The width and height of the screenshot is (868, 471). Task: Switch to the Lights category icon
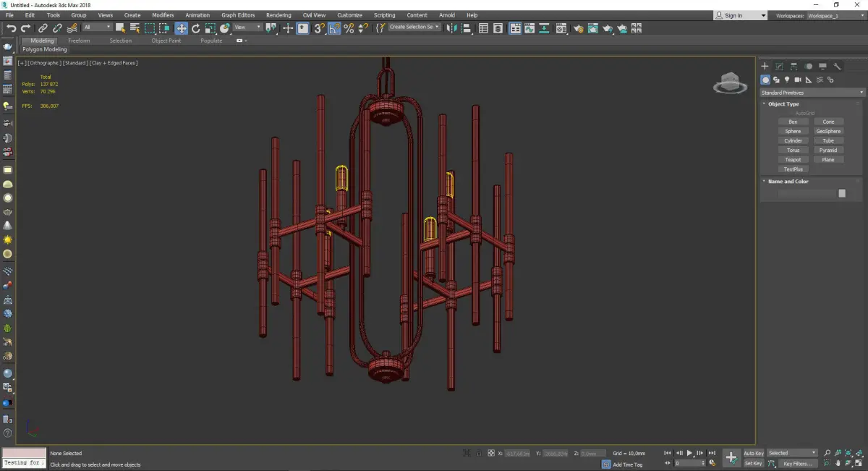[786, 80]
